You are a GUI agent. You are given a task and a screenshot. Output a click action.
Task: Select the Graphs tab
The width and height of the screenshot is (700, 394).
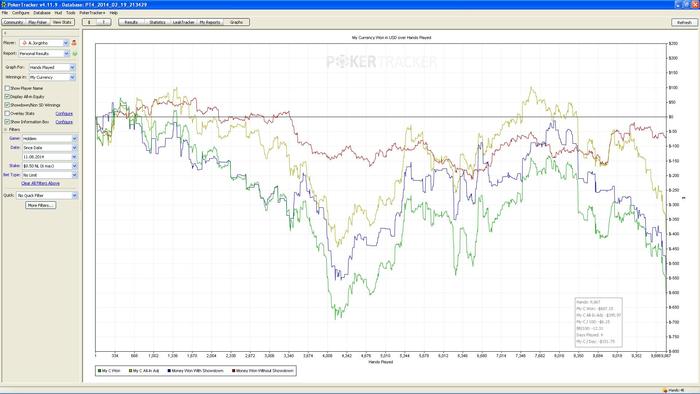pos(237,22)
